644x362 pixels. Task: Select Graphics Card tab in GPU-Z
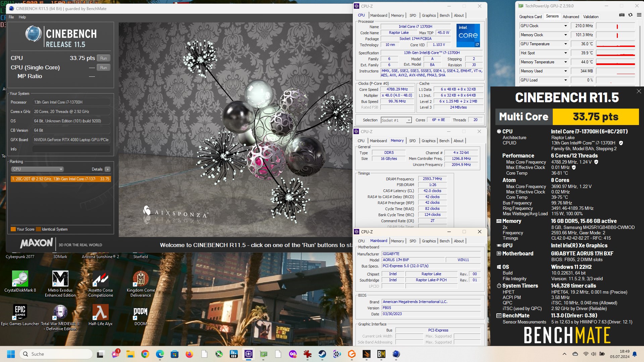pos(530,16)
